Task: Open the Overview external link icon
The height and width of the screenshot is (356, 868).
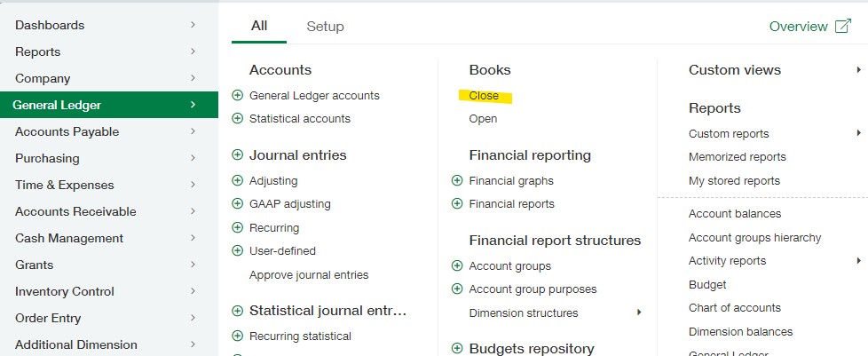Action: click(842, 27)
